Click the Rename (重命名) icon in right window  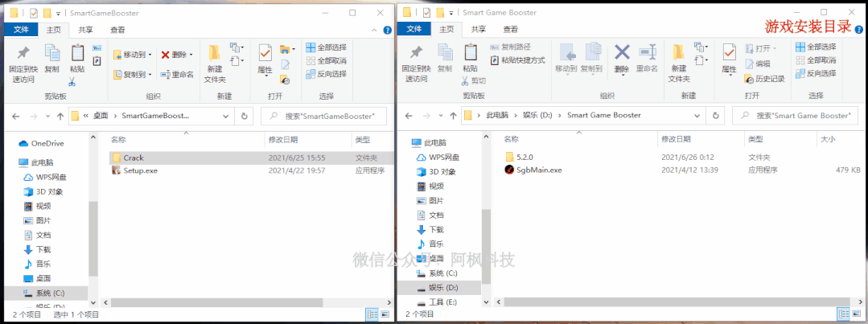[x=647, y=56]
